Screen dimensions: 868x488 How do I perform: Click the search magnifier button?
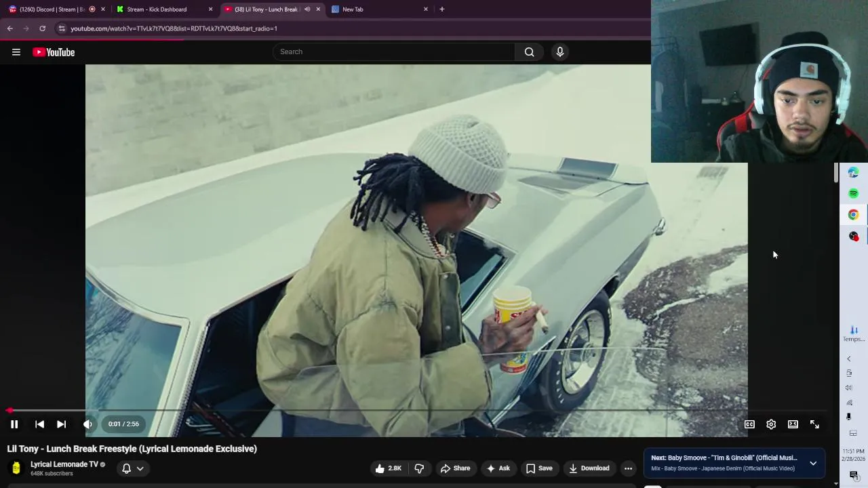529,52
